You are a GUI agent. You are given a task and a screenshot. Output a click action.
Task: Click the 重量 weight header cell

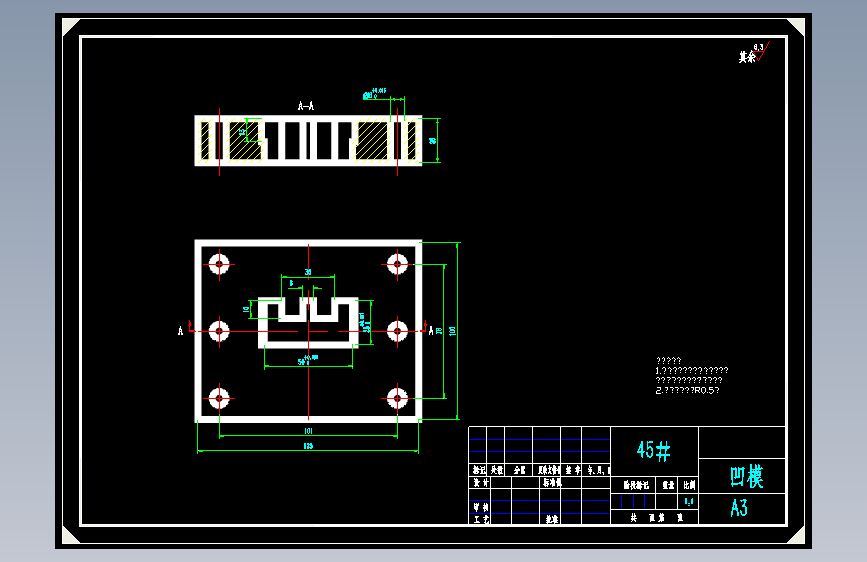pyautogui.click(x=668, y=485)
